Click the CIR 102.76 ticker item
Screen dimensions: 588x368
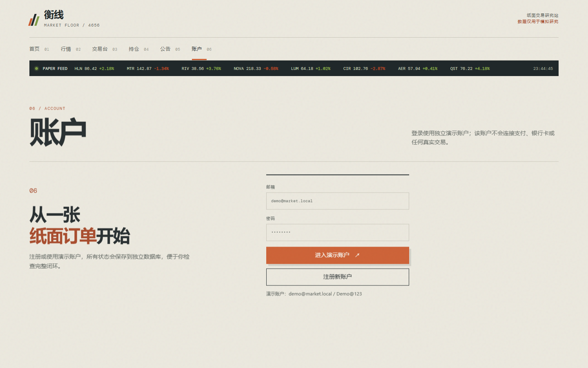[364, 69]
